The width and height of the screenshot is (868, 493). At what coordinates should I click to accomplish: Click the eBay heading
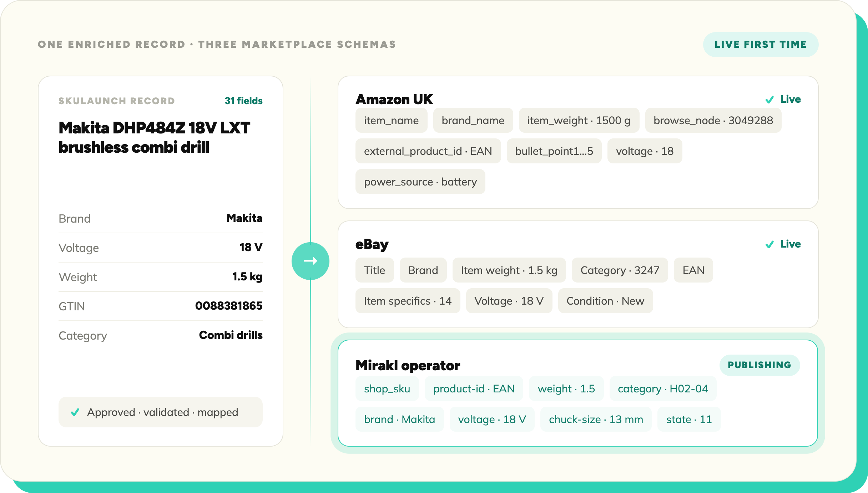point(372,244)
